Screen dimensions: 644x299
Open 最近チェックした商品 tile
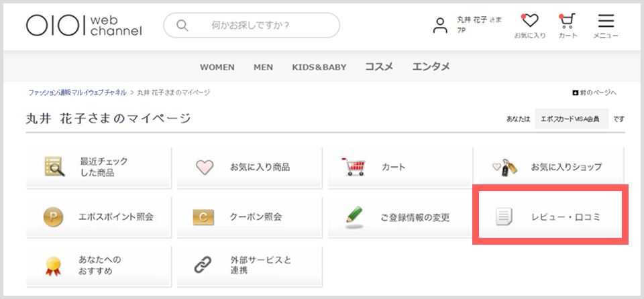tap(99, 167)
